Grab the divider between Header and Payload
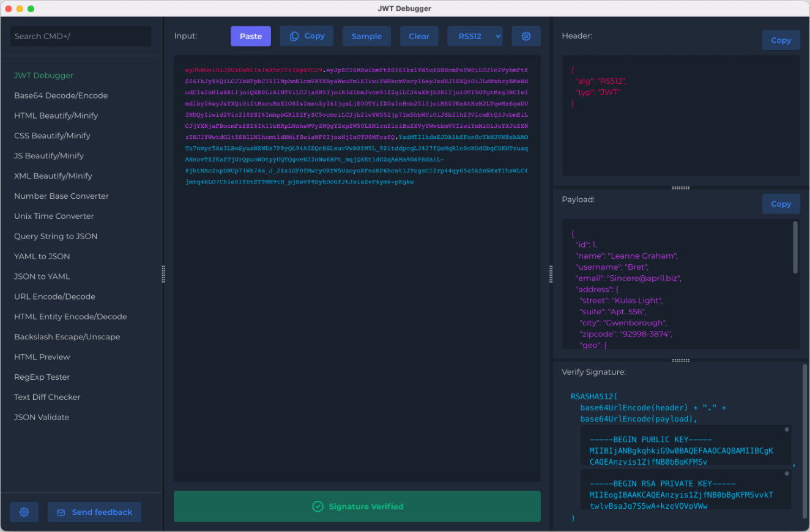 pyautogui.click(x=680, y=188)
